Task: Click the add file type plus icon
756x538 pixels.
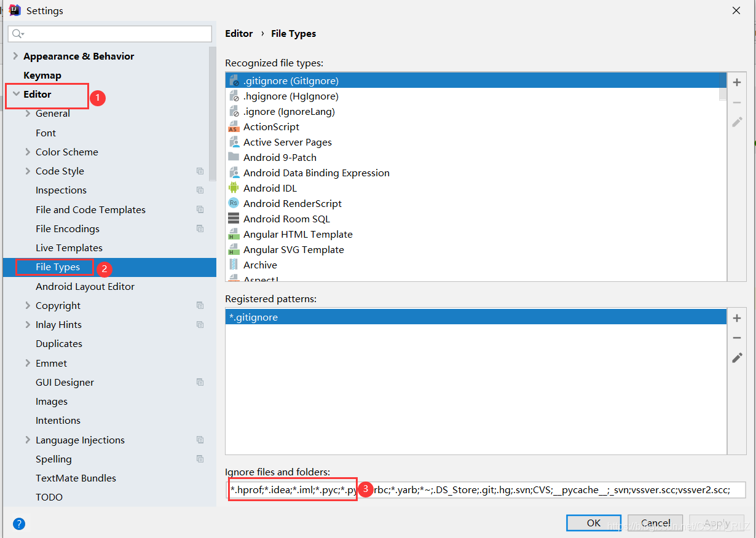Action: (737, 82)
